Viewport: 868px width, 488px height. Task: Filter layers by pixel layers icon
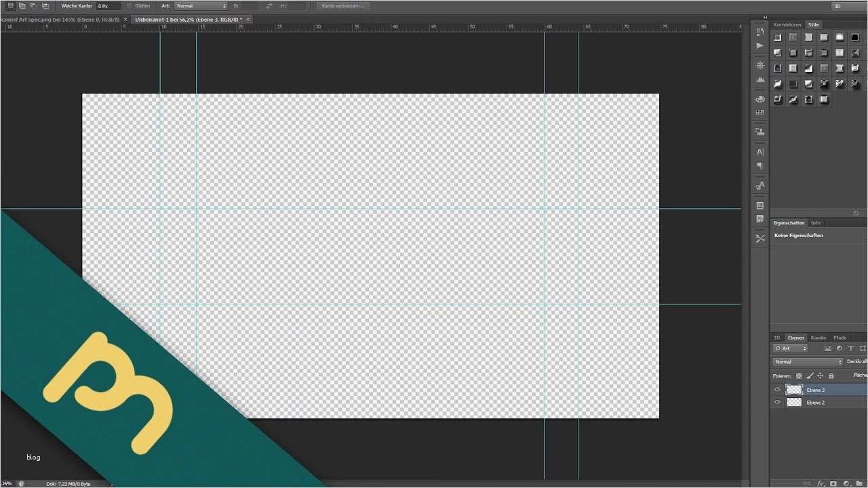(828, 348)
